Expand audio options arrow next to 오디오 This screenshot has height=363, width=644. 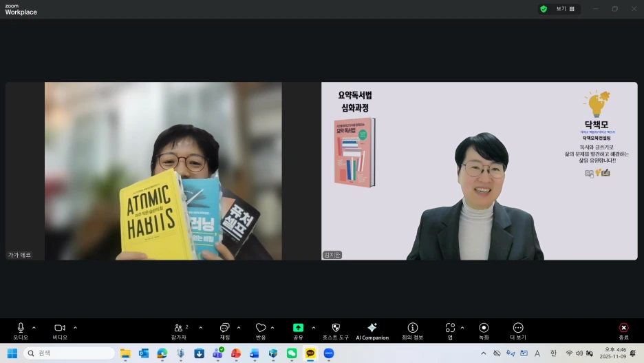(34, 328)
